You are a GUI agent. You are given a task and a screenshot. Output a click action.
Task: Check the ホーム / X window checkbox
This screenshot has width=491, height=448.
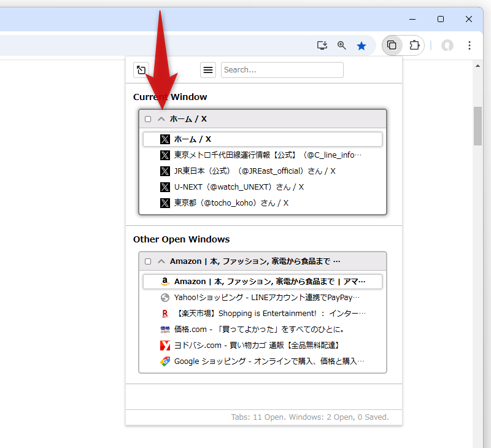coord(148,119)
